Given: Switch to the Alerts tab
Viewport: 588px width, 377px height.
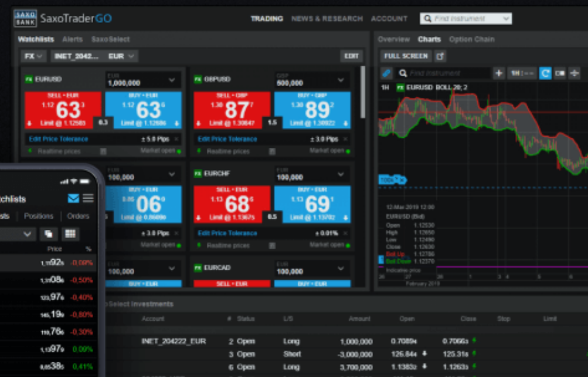Looking at the screenshot, I should tap(72, 39).
